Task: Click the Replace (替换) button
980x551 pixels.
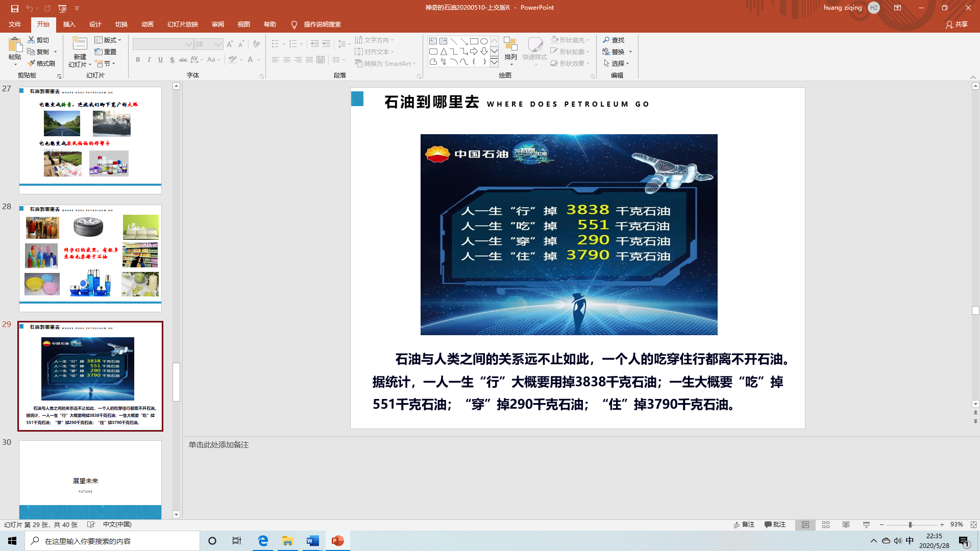Action: 614,52
